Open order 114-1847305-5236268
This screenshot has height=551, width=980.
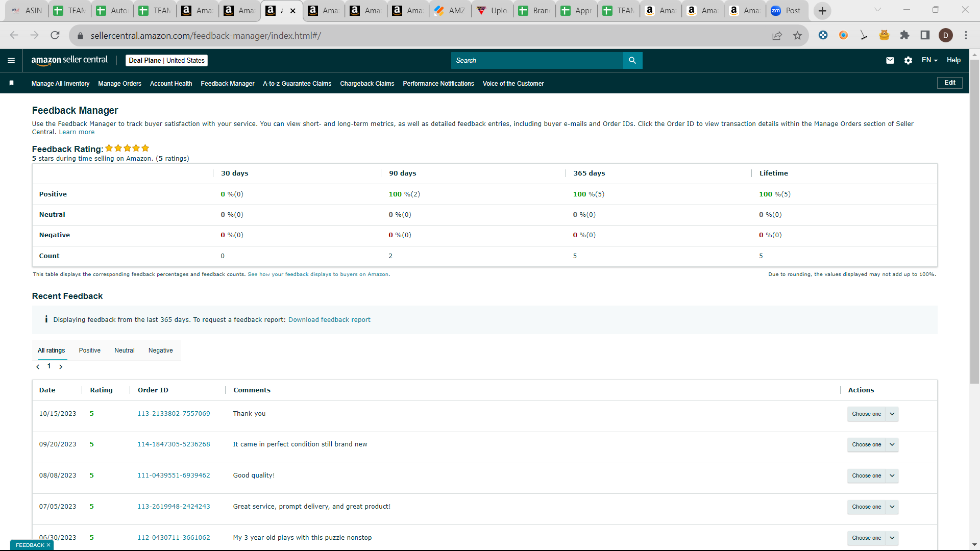(174, 444)
